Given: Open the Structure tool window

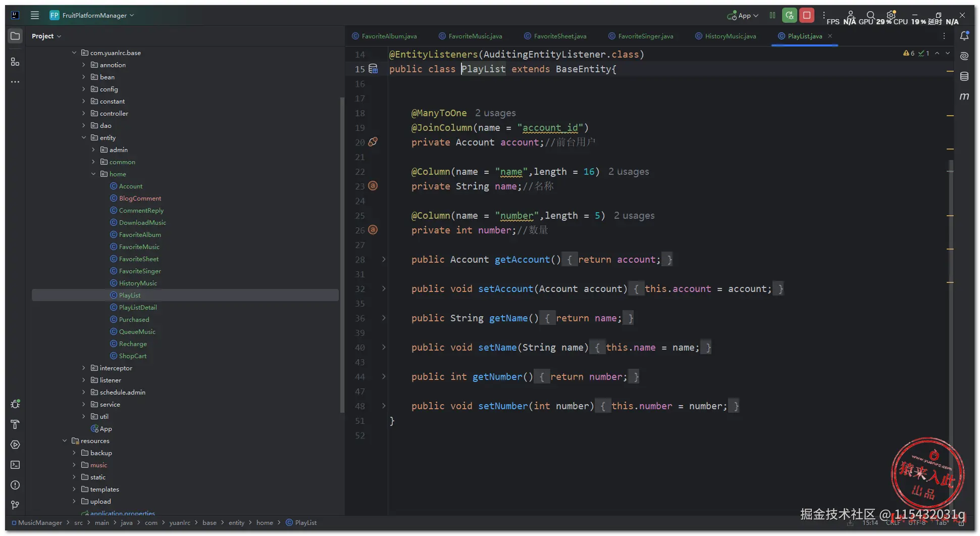Looking at the screenshot, I should [15, 62].
